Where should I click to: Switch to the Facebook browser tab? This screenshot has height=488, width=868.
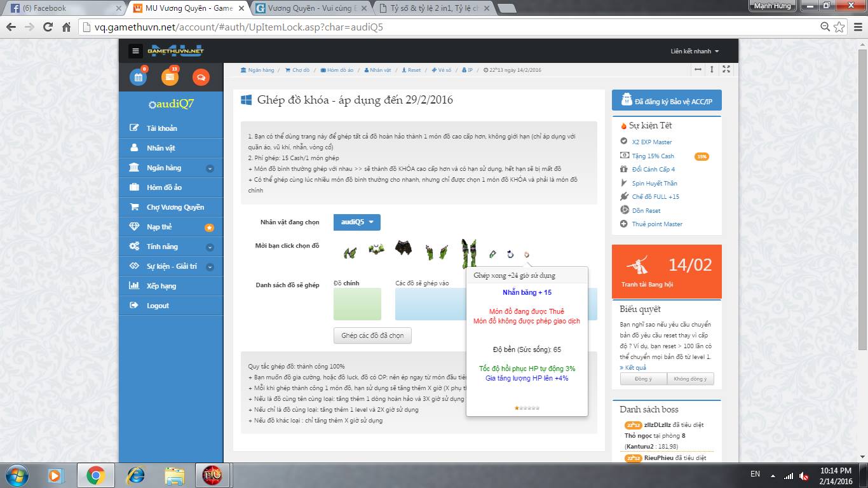[x=64, y=8]
